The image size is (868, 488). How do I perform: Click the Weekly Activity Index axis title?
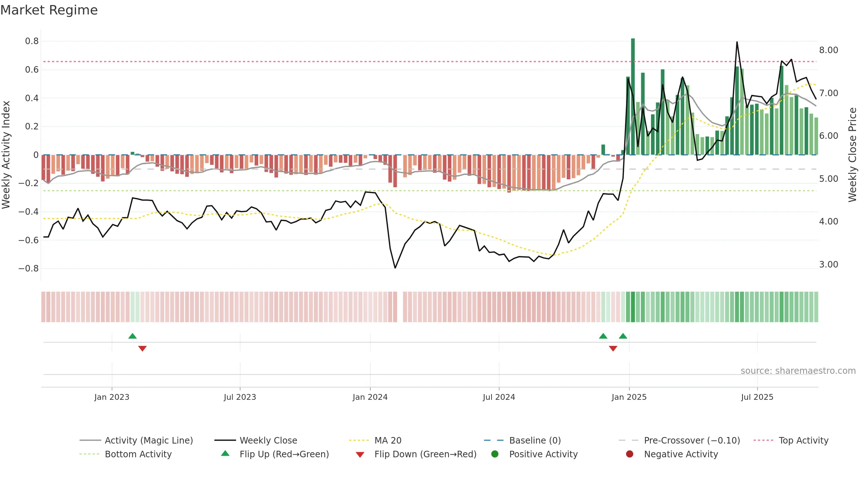[6, 155]
